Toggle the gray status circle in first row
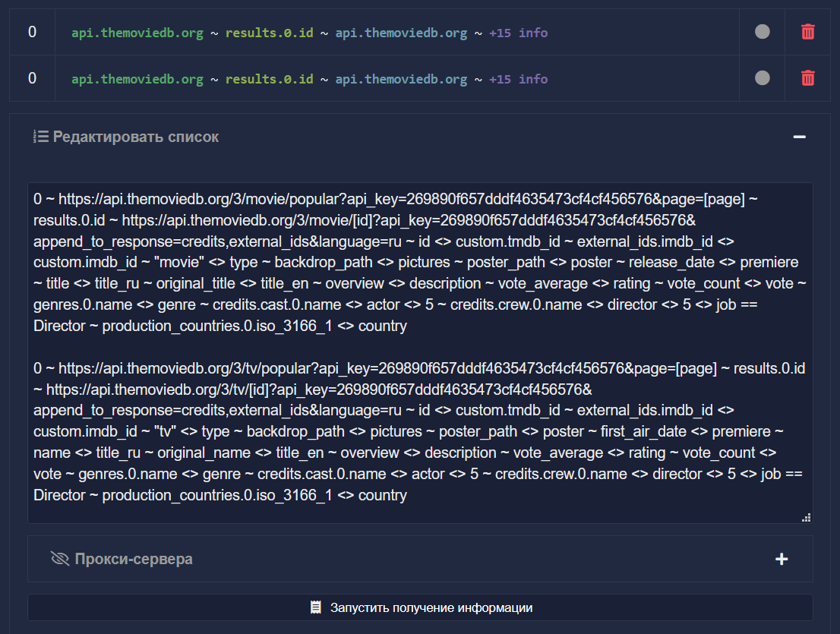Viewport: 840px width, 634px height. click(x=763, y=32)
